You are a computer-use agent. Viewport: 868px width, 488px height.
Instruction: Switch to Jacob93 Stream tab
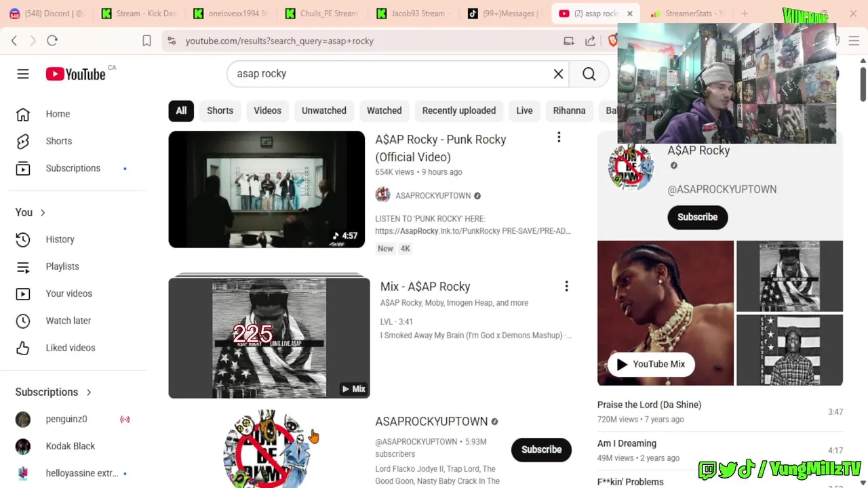414,14
